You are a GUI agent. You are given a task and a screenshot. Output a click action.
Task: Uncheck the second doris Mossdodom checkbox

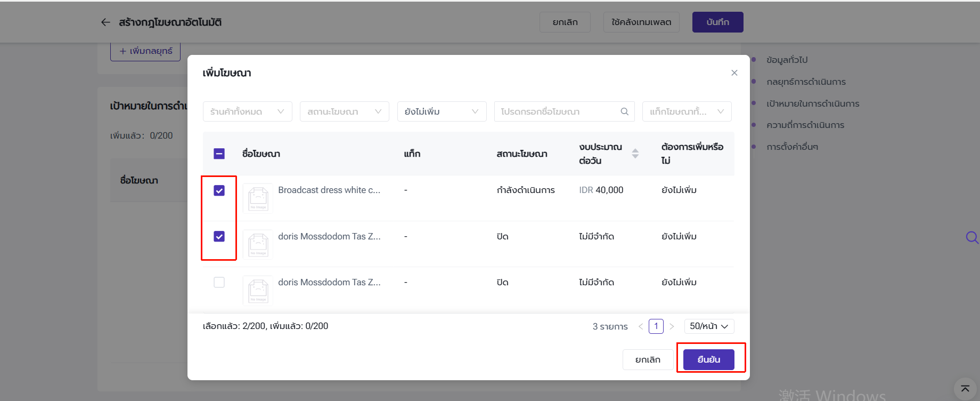click(219, 236)
